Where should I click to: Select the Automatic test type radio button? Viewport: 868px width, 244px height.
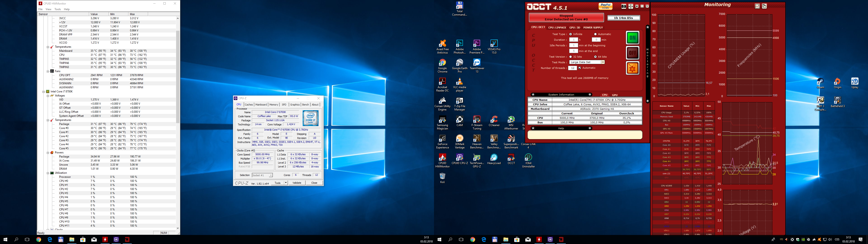click(595, 34)
